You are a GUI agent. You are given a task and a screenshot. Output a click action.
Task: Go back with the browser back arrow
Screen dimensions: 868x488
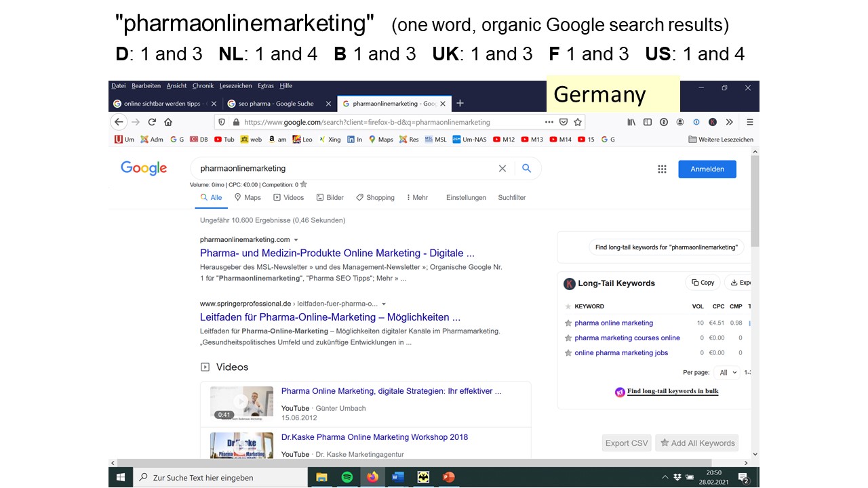pos(119,122)
